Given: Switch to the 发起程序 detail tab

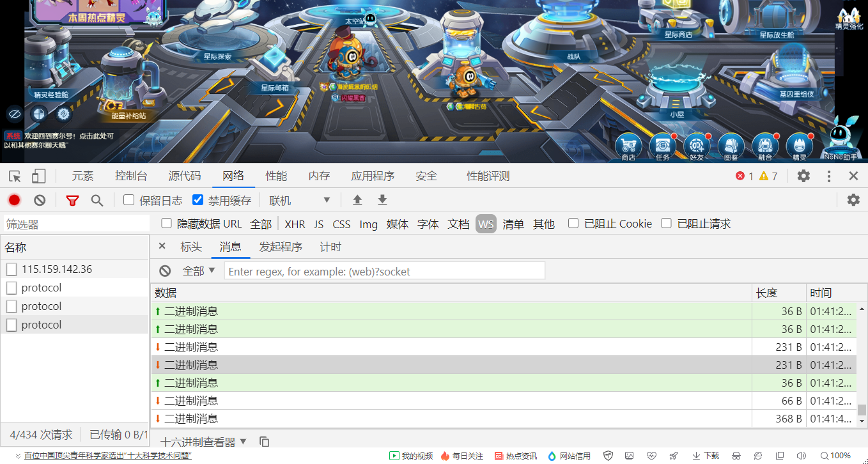Looking at the screenshot, I should (x=281, y=247).
